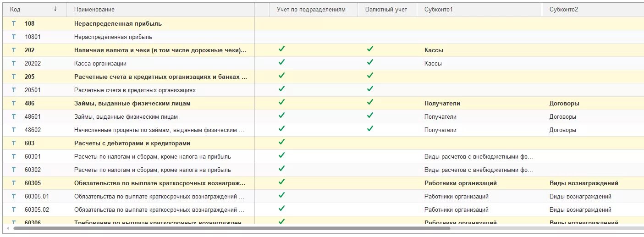Select the name cell of account 10801

(160, 37)
